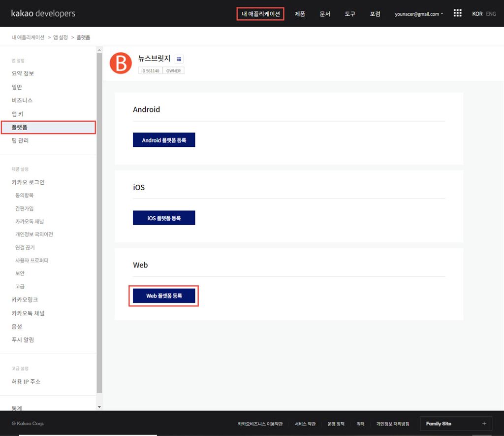
Task: Click the orange B app logo
Action: 121,63
